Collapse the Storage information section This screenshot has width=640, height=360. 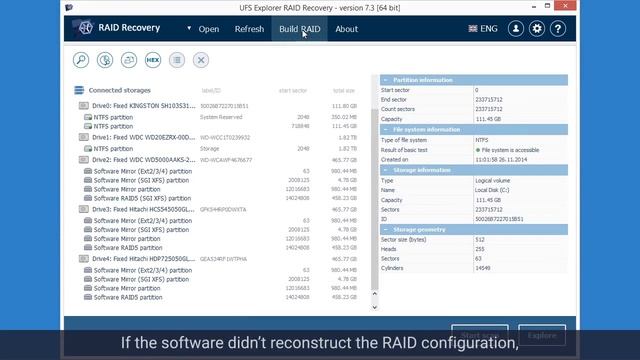[x=386, y=170]
